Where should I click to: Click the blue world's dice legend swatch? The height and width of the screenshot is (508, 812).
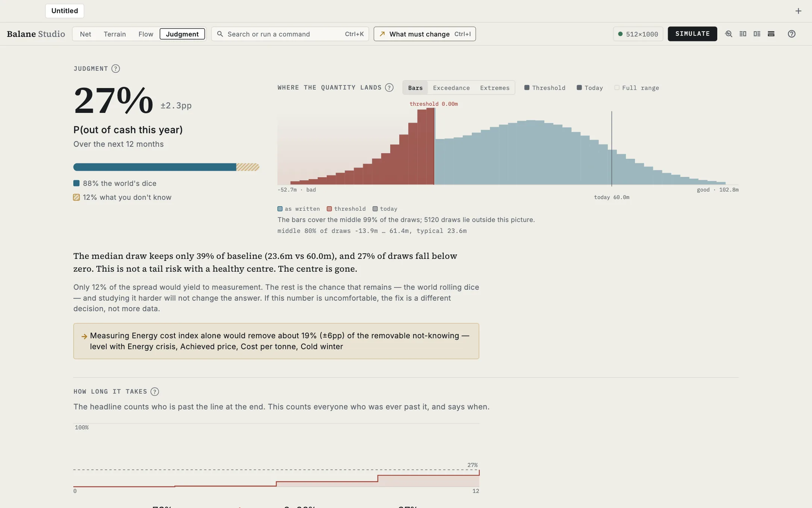(76, 183)
